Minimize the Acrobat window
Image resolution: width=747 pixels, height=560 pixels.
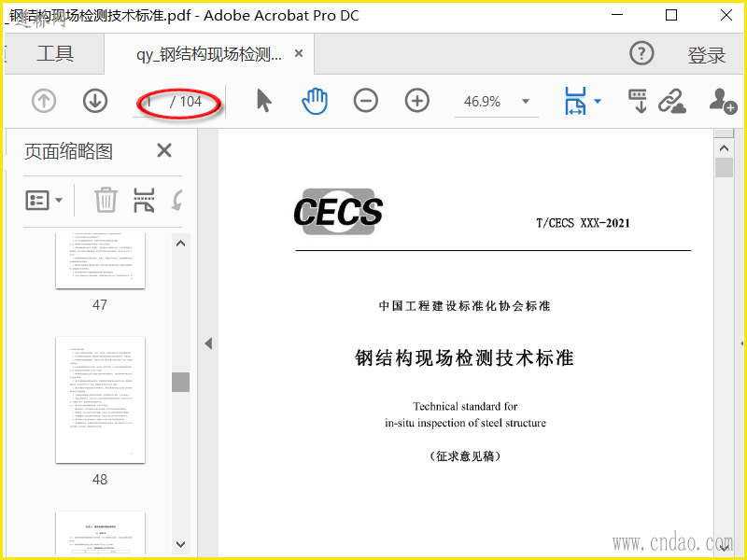(617, 15)
